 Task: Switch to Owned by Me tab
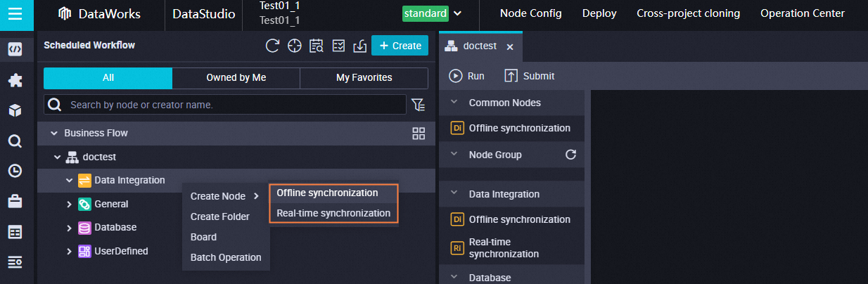236,78
